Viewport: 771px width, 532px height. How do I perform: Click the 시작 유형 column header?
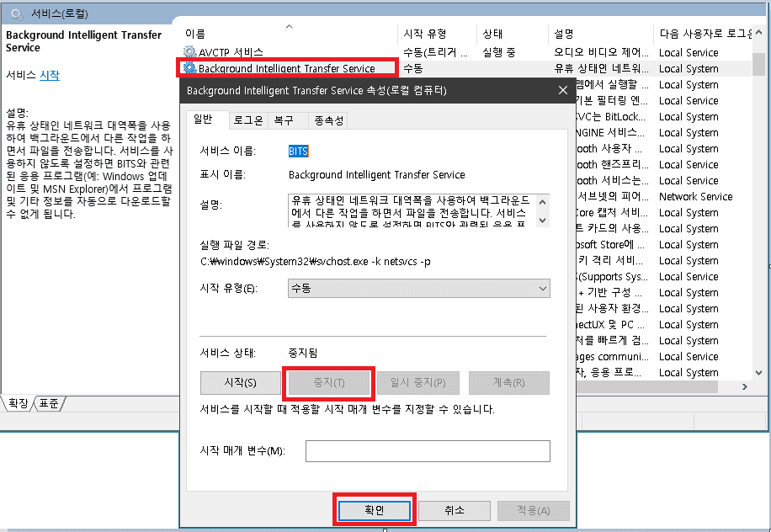point(437,34)
